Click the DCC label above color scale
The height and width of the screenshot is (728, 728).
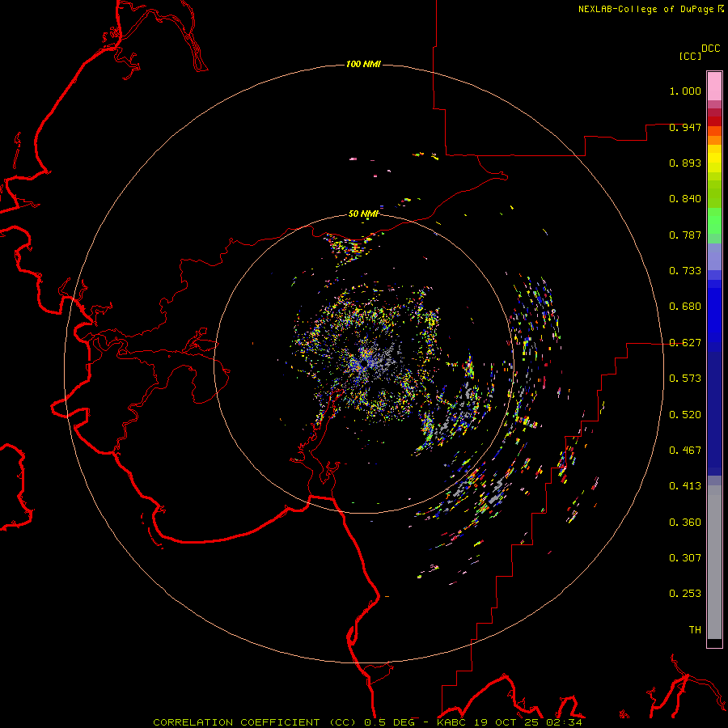click(x=710, y=49)
